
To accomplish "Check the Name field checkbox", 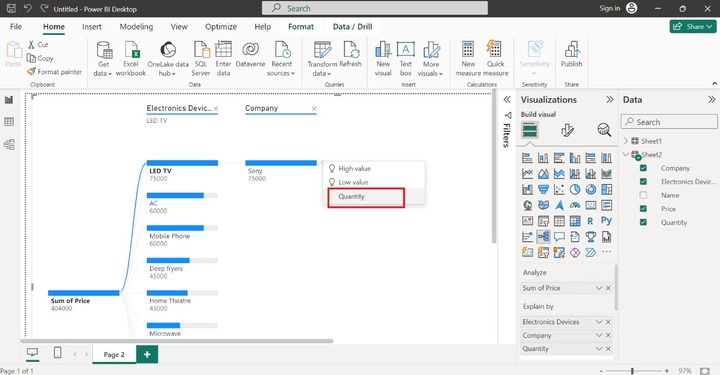I will (643, 195).
